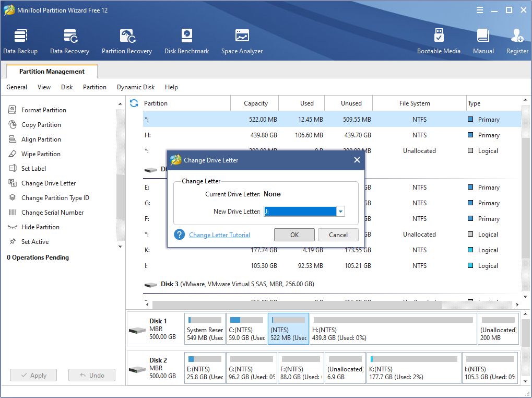Confirm with the OK button
532x398 pixels.
(294, 235)
